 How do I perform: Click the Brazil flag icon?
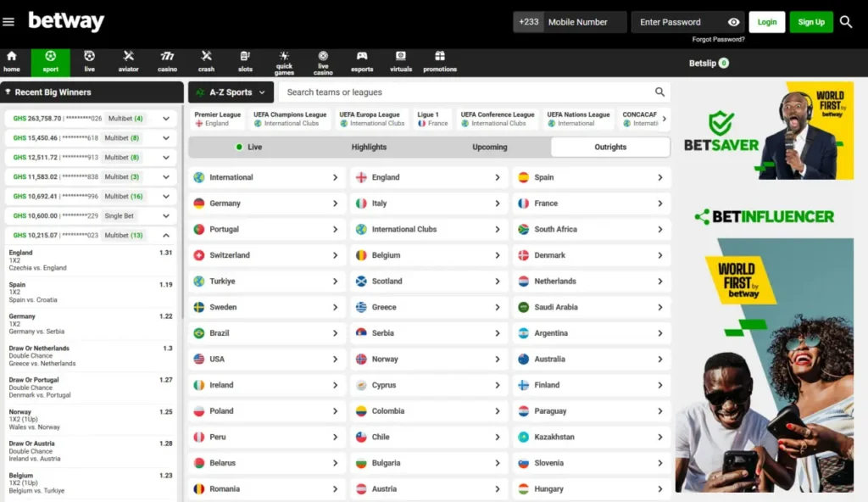(198, 333)
